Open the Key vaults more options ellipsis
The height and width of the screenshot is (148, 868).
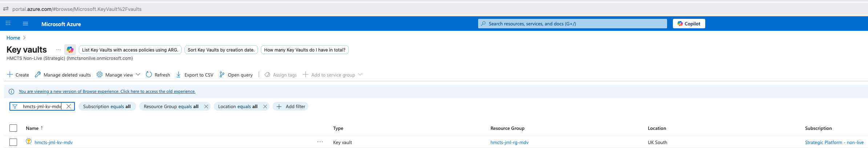(58, 50)
